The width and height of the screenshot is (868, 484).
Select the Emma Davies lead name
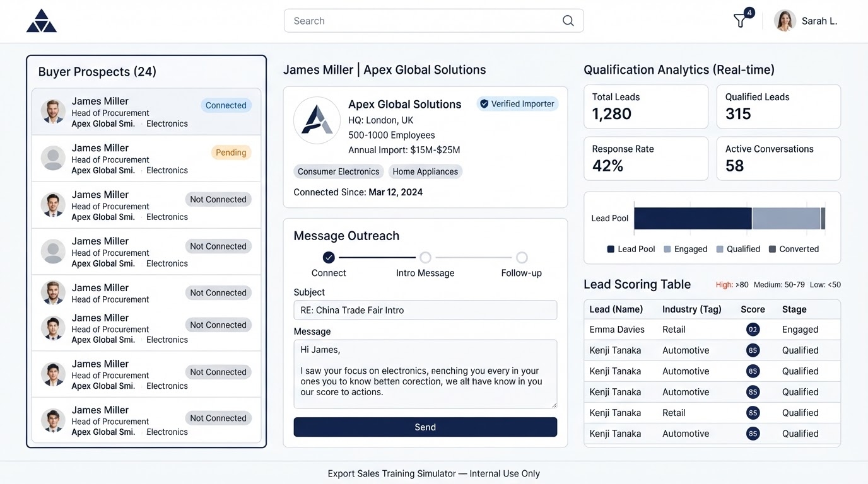616,330
